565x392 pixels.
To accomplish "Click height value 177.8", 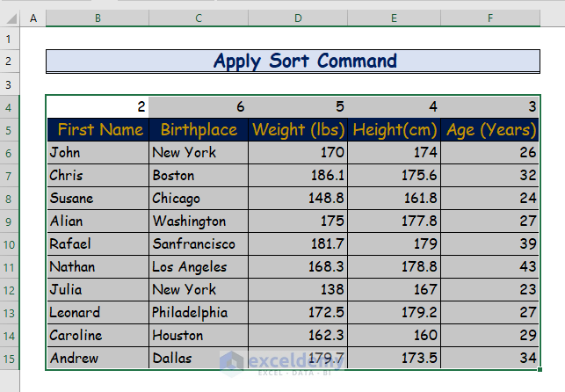I will (x=394, y=221).
